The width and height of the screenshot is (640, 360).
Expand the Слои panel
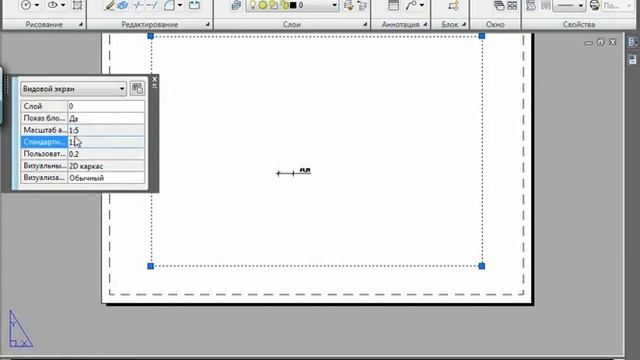tap(365, 24)
